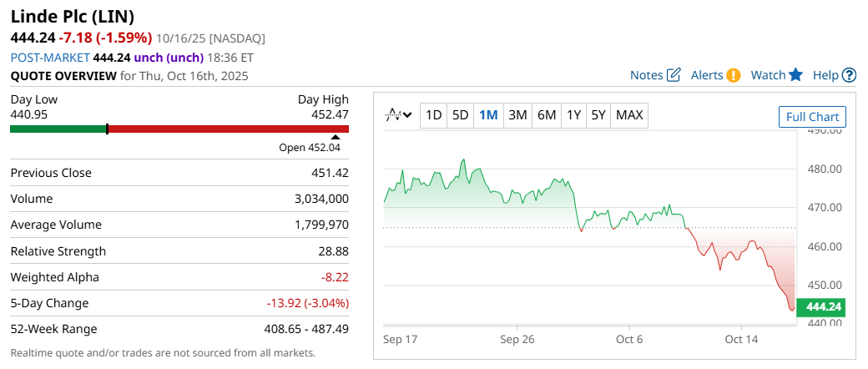Click the green 444.24 price label on chart
The image size is (868, 369).
821,306
